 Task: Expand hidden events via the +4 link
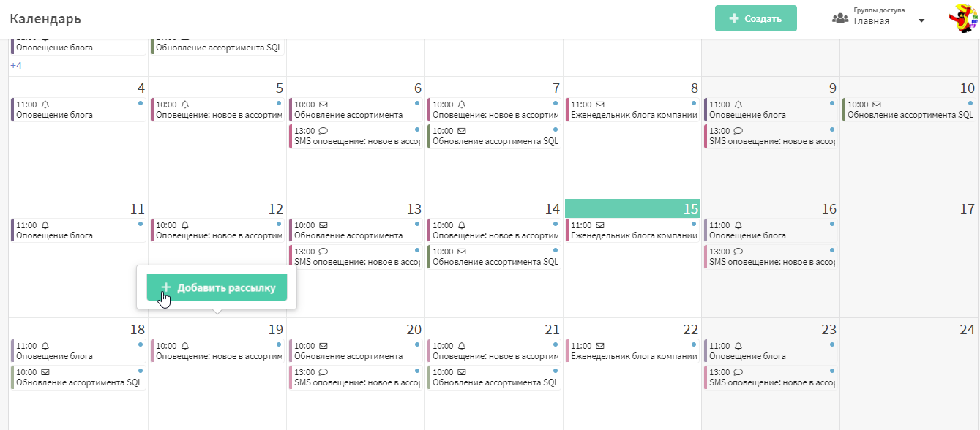pyautogui.click(x=16, y=66)
